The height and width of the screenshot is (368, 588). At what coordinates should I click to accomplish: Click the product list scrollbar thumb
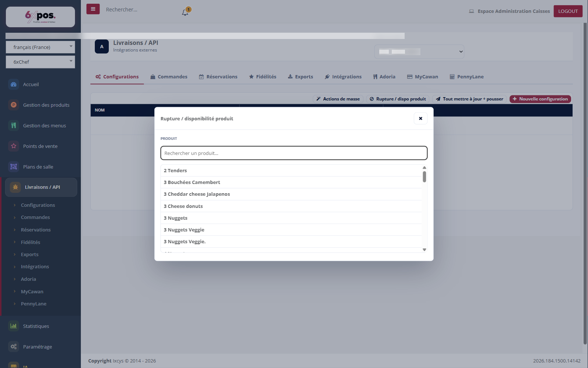[424, 177]
